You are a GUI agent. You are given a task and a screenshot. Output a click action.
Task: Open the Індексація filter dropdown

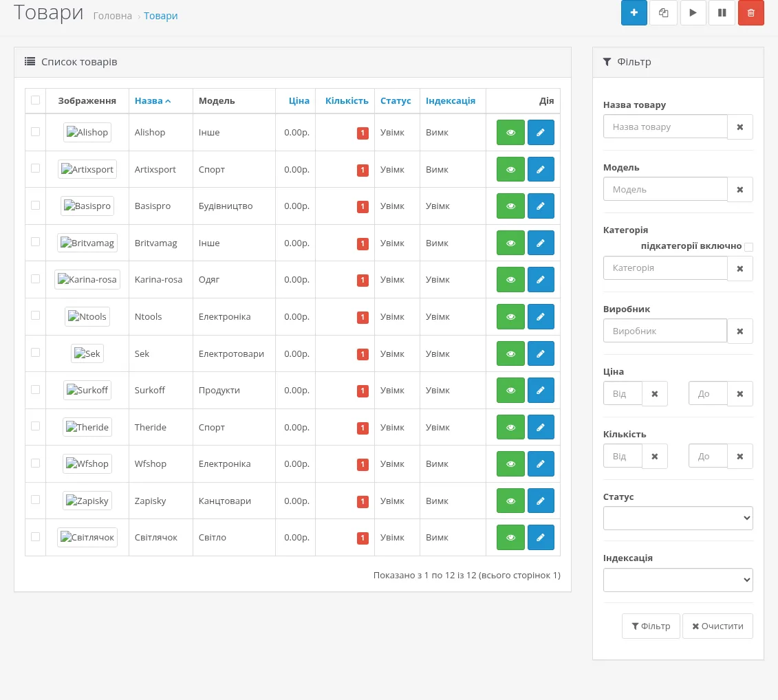point(678,580)
